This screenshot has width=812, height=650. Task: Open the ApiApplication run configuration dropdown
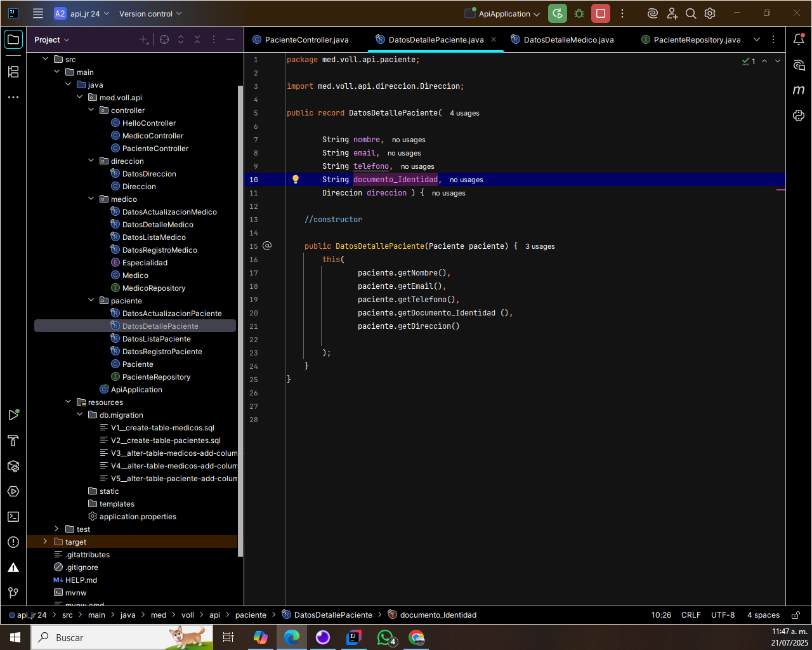click(502, 13)
